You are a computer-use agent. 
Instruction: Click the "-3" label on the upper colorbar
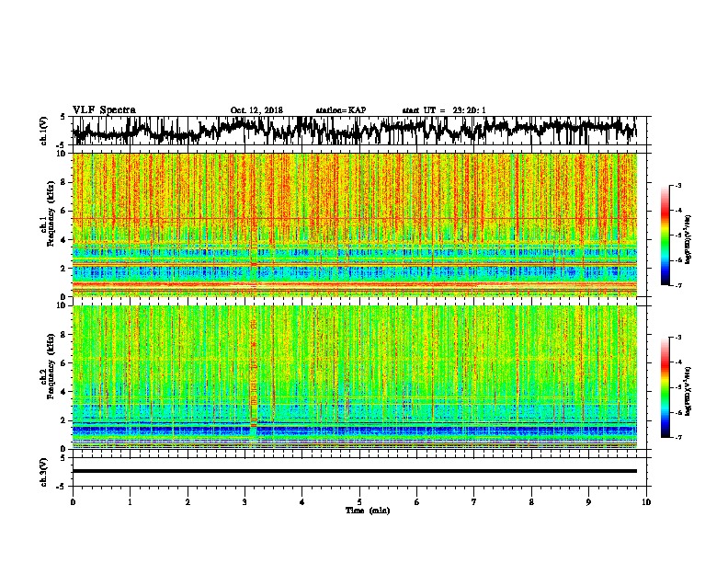pos(677,186)
